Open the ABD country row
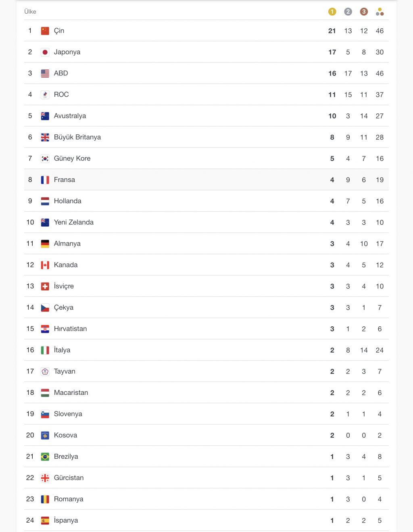Screen dimensions: 413x532 click(206, 73)
